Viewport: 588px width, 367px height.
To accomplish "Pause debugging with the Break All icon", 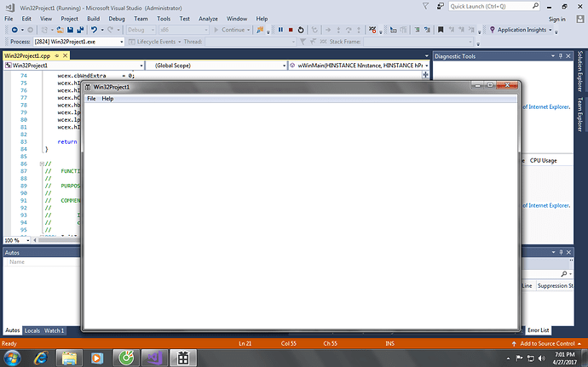I will (x=280, y=30).
